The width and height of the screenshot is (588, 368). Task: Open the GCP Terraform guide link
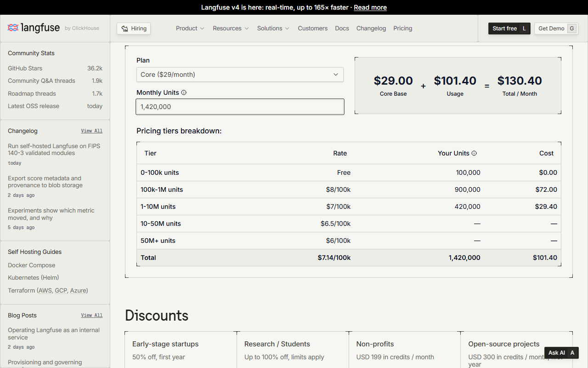pyautogui.click(x=61, y=291)
